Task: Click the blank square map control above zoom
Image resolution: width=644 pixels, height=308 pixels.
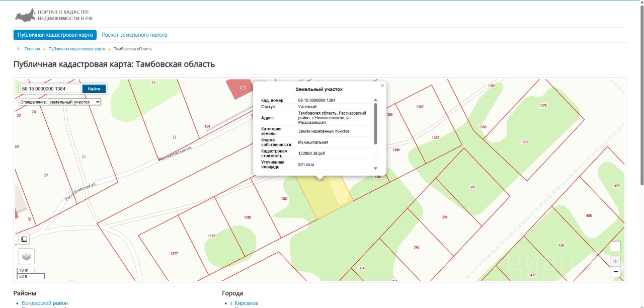Action: point(615,247)
